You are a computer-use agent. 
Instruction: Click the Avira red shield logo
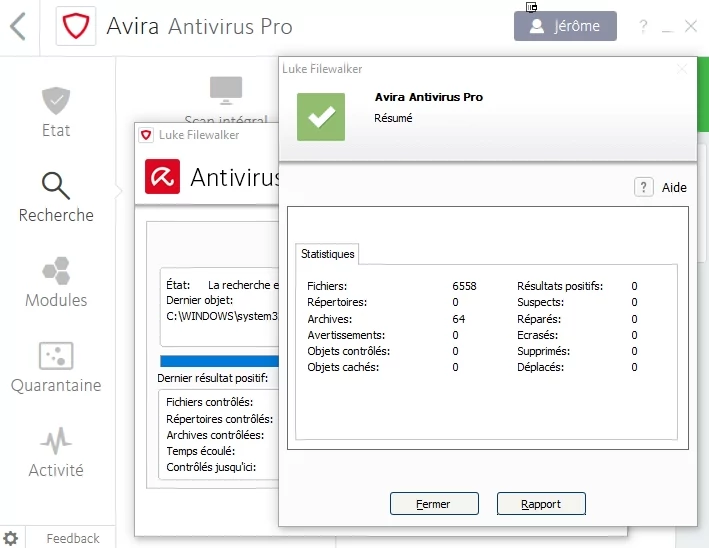(x=76, y=26)
